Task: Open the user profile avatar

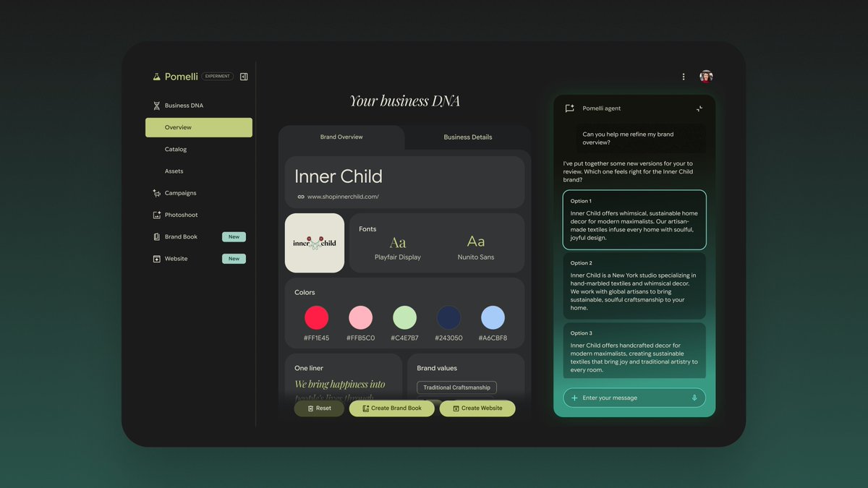Action: [706, 77]
